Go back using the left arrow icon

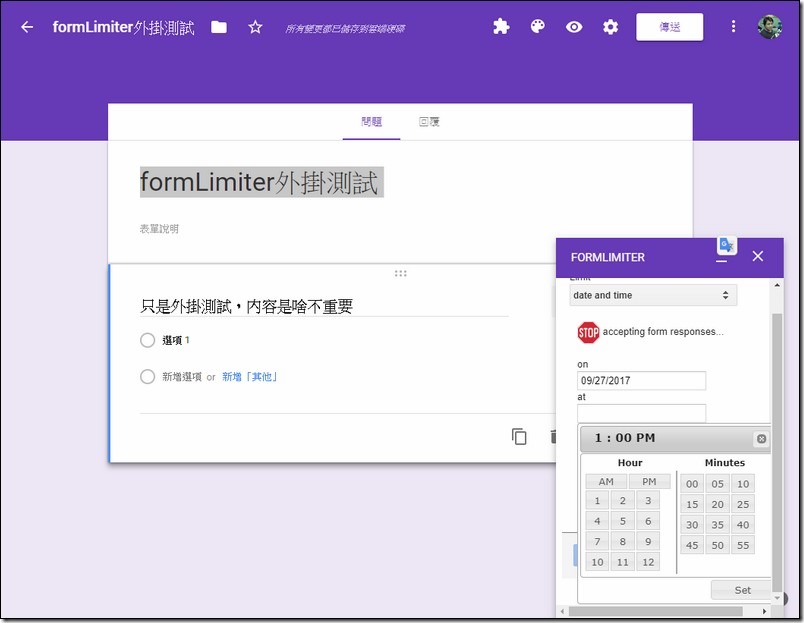(27, 27)
